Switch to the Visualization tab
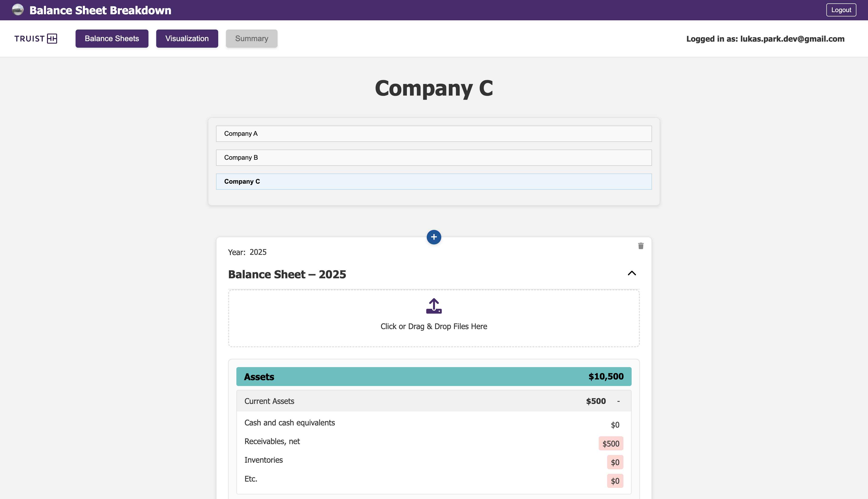 (187, 38)
